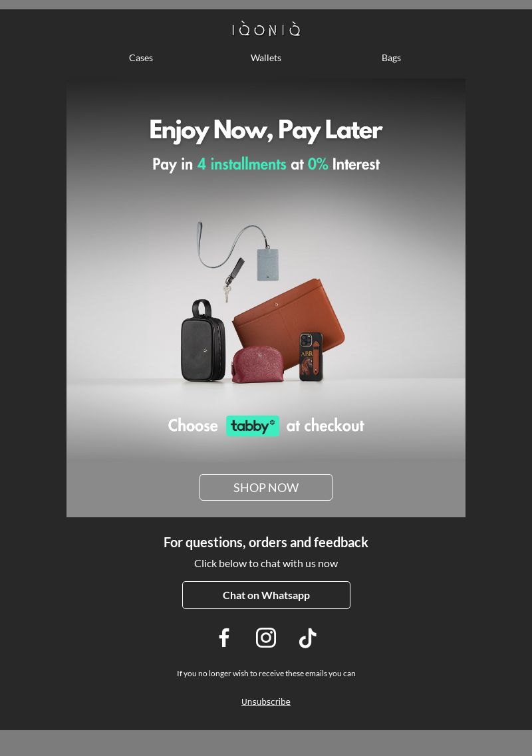Open the Cases category link
This screenshot has height=756, width=532.
point(141,58)
